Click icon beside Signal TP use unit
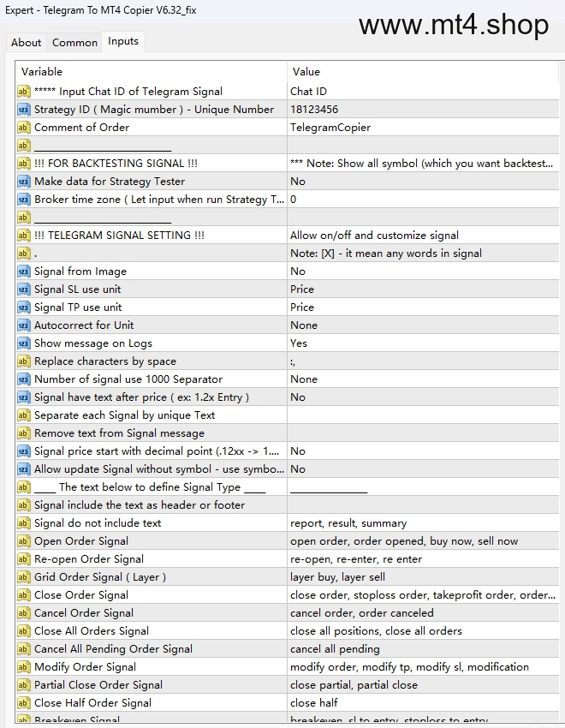The width and height of the screenshot is (565, 728). [x=23, y=307]
